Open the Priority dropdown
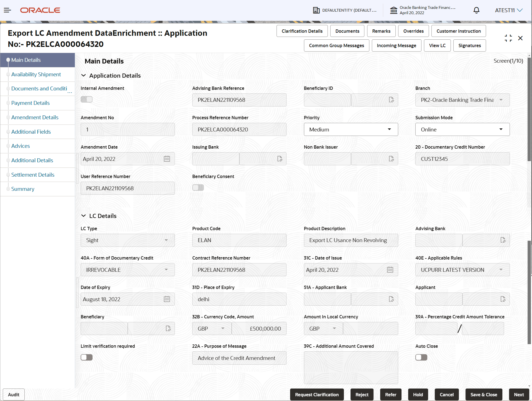Image resolution: width=532 pixels, height=401 pixels. [389, 129]
